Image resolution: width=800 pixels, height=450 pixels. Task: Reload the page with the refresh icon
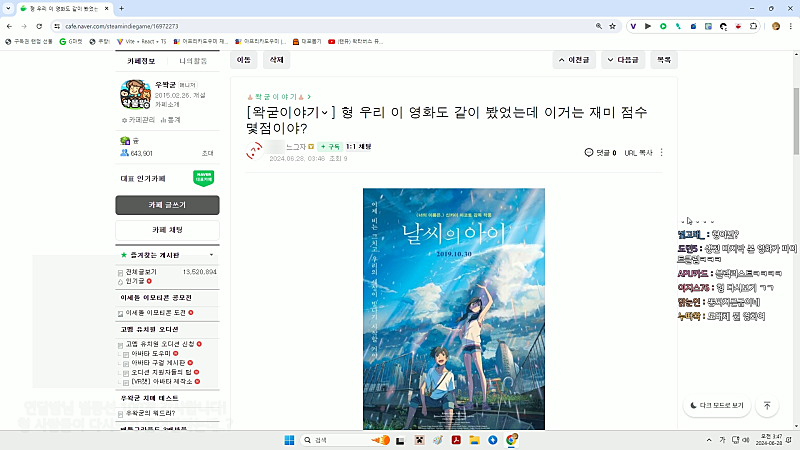tap(39, 26)
